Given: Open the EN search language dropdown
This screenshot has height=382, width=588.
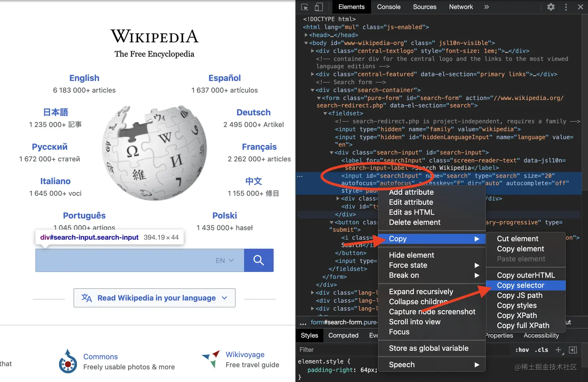Looking at the screenshot, I should pos(224,260).
